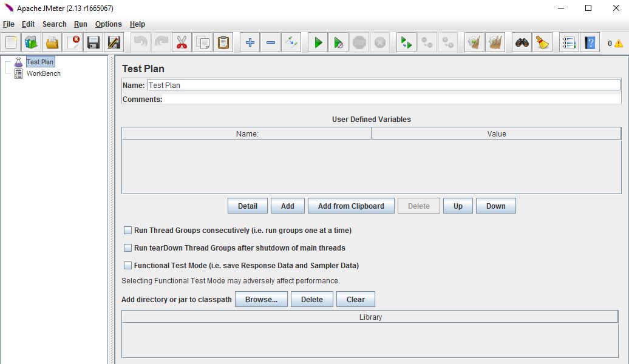Screen dimensions: 629x364
Task: Save the test plan with floppy icon
Action: 93,42
